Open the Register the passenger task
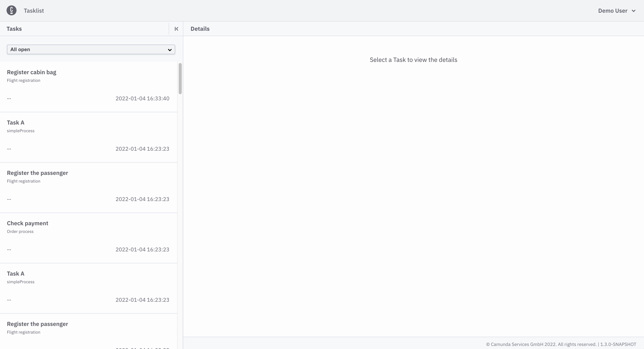Image resolution: width=644 pixels, height=349 pixels. (37, 173)
